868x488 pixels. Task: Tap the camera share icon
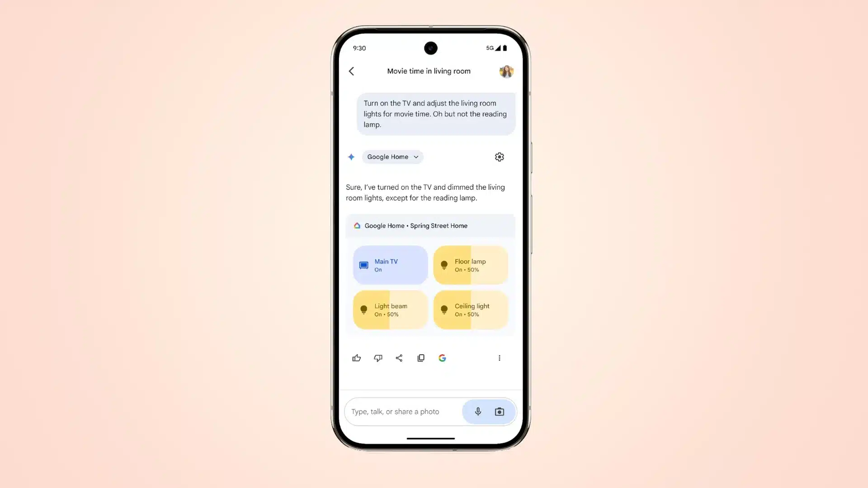(500, 411)
